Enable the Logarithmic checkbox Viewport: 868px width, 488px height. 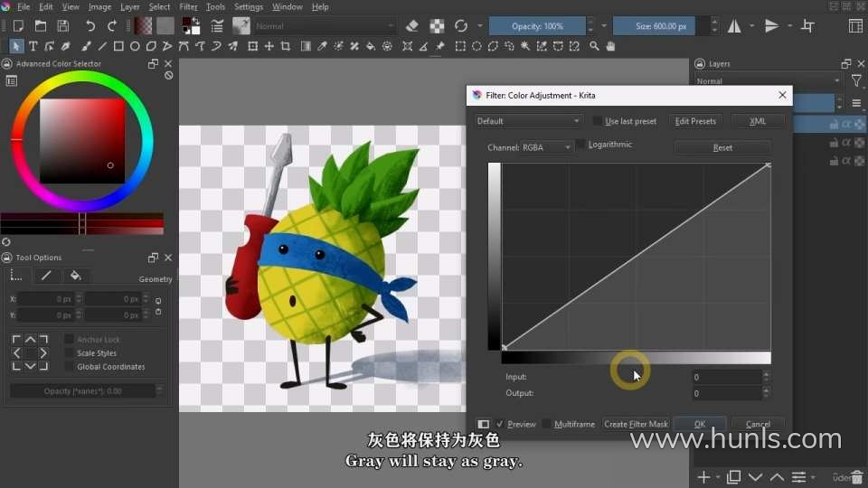[581, 145]
